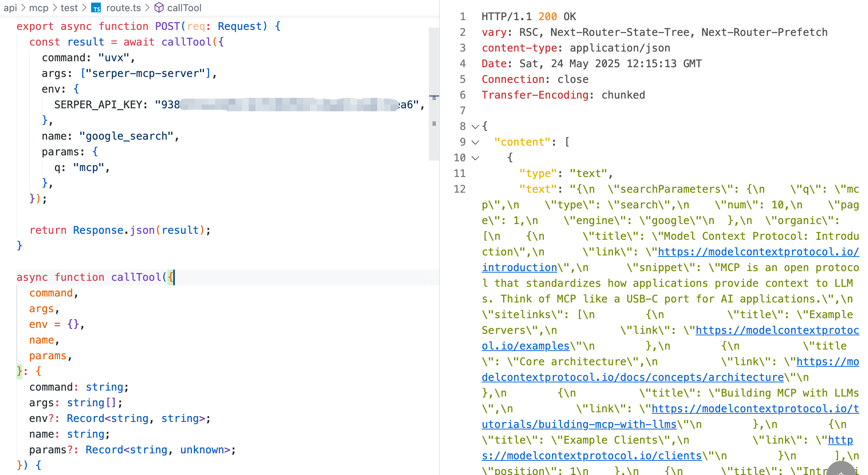The width and height of the screenshot is (868, 475).
Task: Open the building-mcp-with-llms tutorial link
Action: 579,425
